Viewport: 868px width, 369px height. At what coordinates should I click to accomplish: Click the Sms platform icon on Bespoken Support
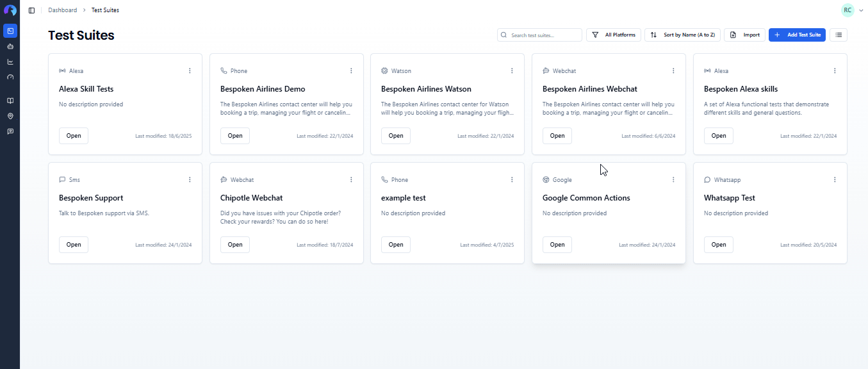click(x=62, y=180)
